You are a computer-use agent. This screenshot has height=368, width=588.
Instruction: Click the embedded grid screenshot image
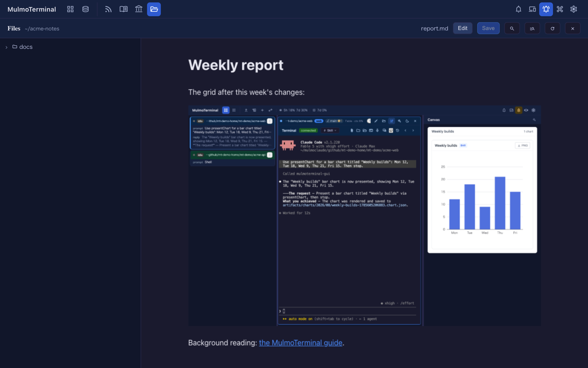pyautogui.click(x=364, y=216)
